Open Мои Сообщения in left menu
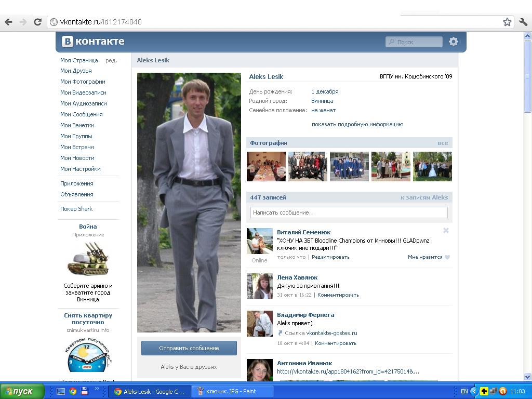The image size is (532, 399). coord(81,114)
